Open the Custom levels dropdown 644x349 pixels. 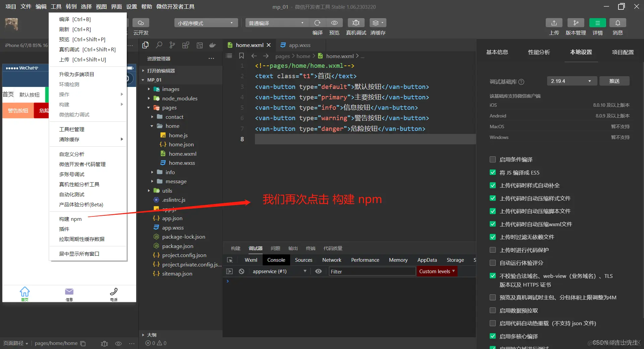[437, 271]
